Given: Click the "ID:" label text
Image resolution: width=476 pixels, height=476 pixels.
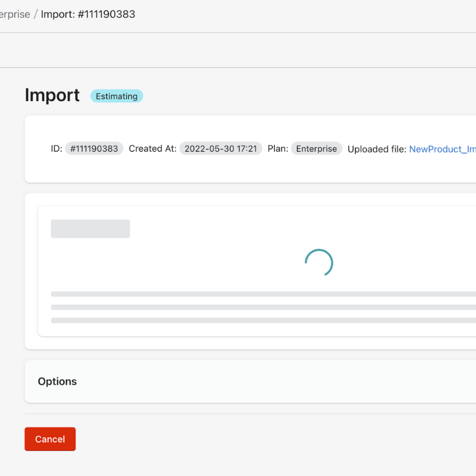Looking at the screenshot, I should click(57, 149).
